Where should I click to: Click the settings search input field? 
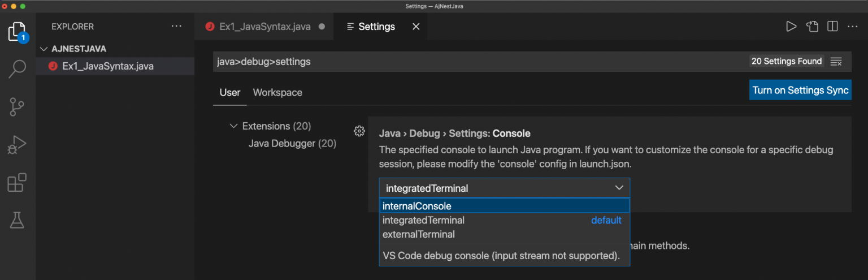(475, 62)
